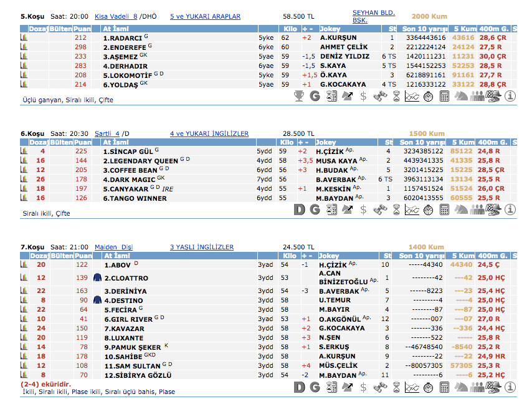Click bar chart icon beside 12.SİBİRYA GÖZLÜ
This screenshot has width=532, height=409.
(24, 375)
